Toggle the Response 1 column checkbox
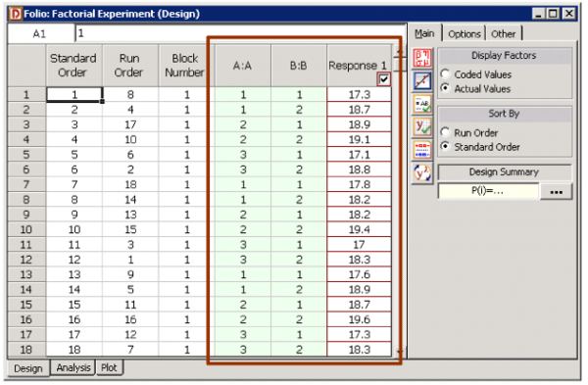Screen dimensions: 588x385 383,79
